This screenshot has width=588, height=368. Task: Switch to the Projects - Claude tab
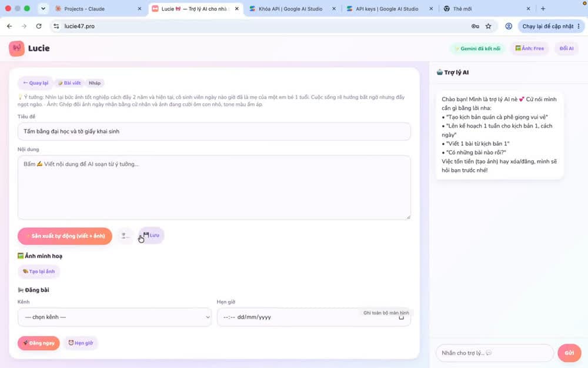(97, 9)
